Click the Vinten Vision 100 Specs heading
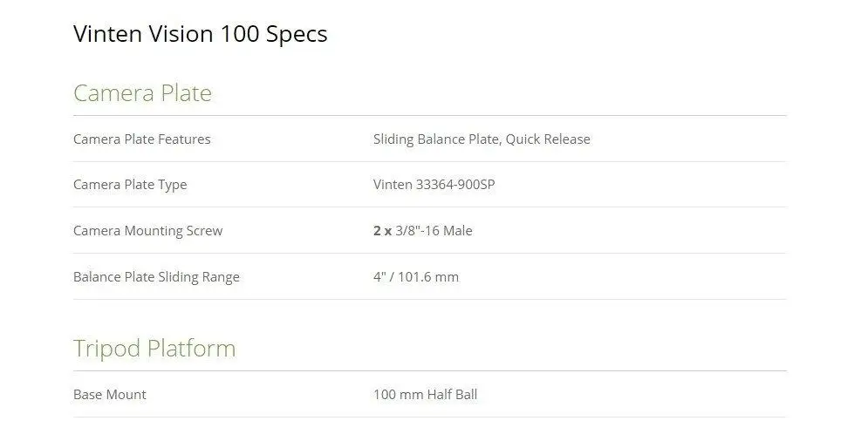The height and width of the screenshot is (441, 868). point(201,34)
